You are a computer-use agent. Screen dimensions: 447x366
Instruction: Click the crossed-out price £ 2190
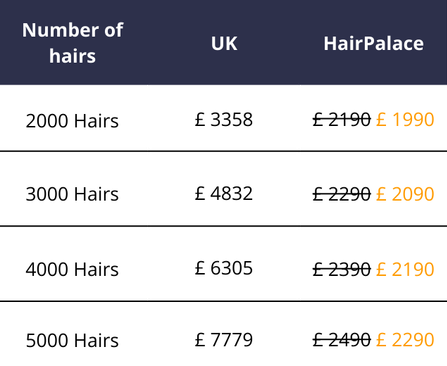point(342,119)
